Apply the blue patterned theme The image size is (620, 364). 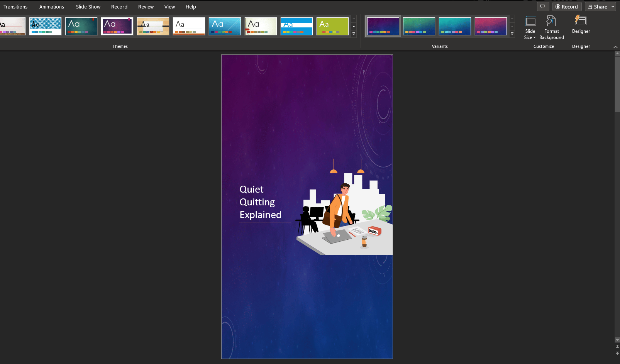[x=46, y=26]
